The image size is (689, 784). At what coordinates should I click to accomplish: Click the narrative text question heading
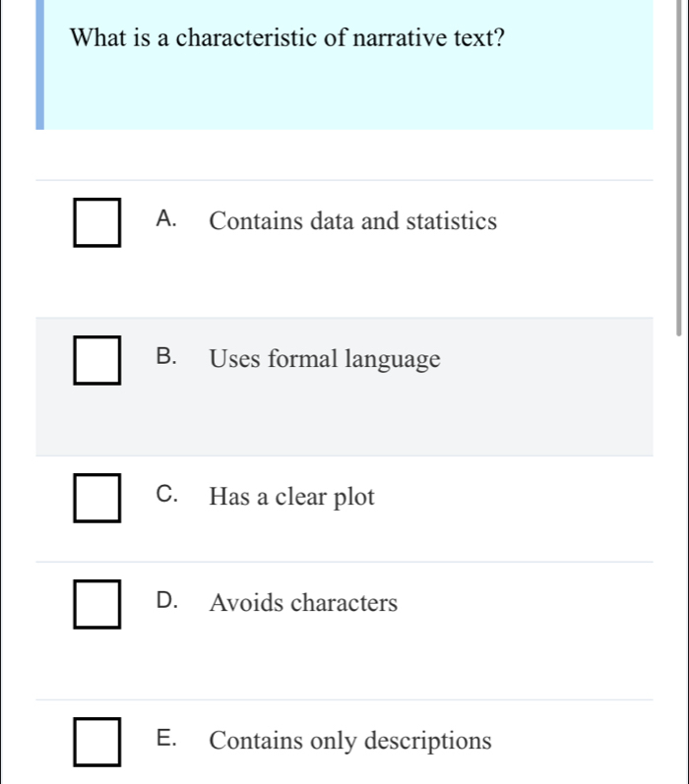289,39
